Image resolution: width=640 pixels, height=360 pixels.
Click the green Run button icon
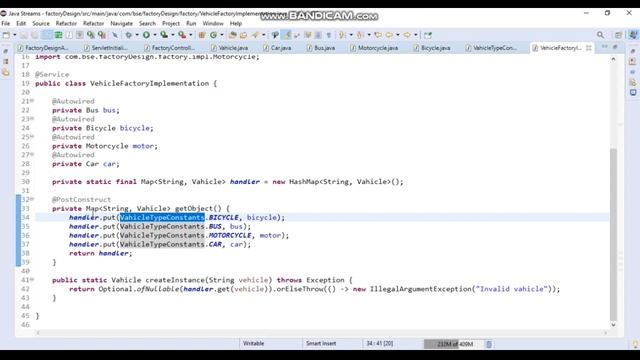pyautogui.click(x=146, y=35)
